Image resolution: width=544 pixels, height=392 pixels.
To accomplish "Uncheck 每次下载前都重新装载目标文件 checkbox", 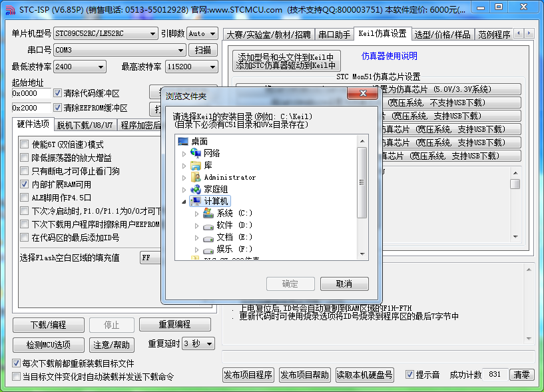I will point(16,363).
